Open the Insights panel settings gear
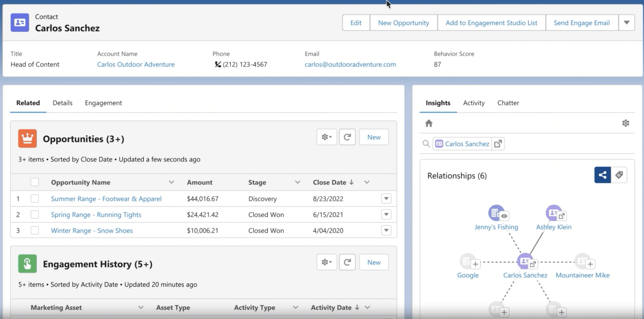 pos(626,123)
